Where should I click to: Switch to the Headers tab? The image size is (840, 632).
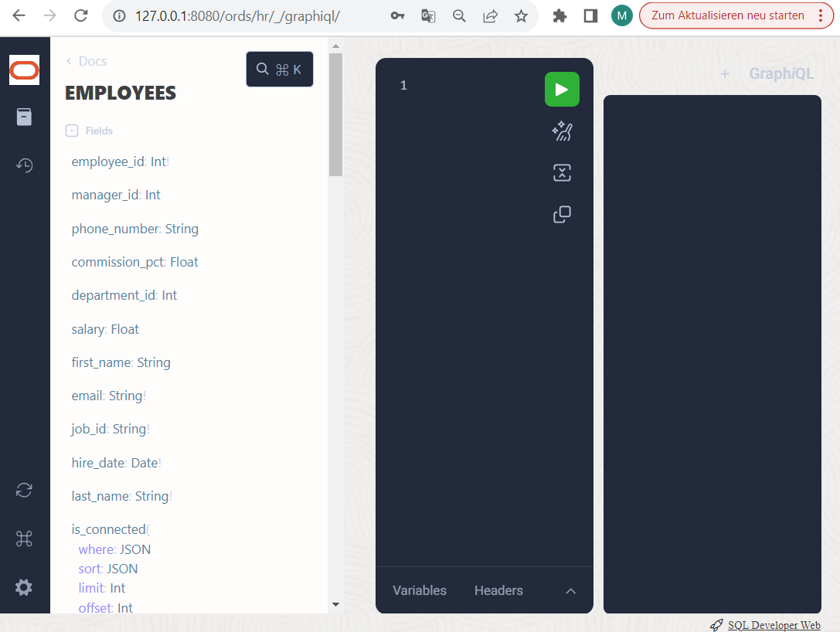498,590
